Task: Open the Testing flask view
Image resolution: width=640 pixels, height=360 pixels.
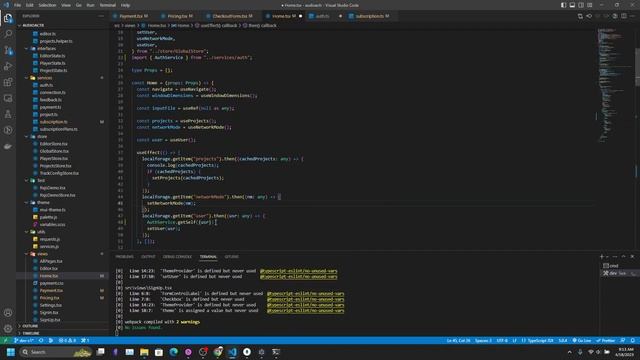Action: (8, 114)
